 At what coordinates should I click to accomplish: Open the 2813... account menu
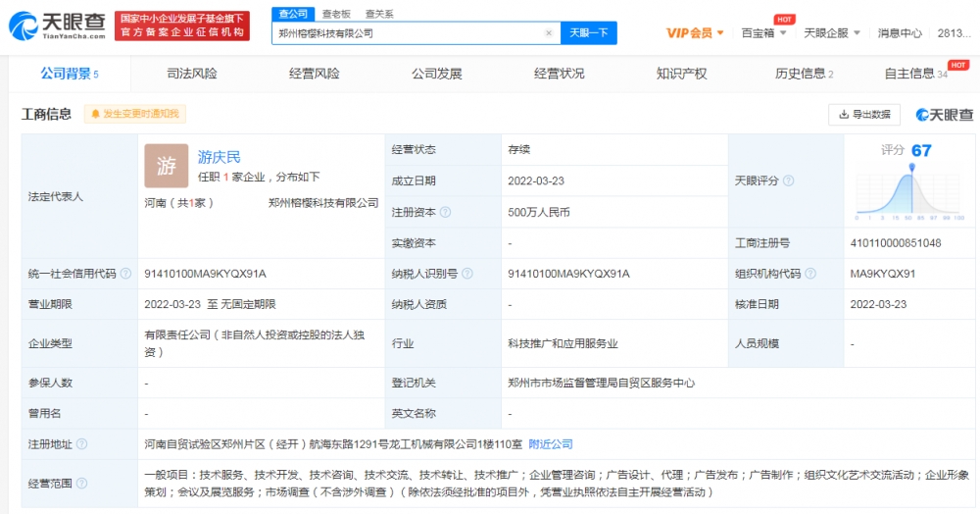[954, 33]
